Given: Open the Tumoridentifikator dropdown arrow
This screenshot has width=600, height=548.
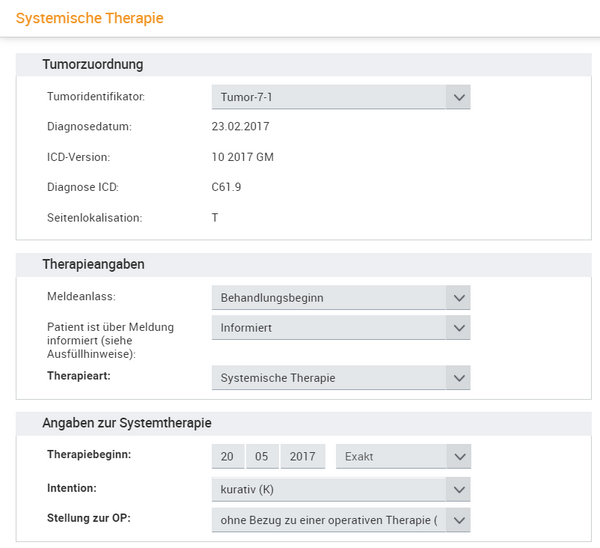Looking at the screenshot, I should (x=458, y=97).
